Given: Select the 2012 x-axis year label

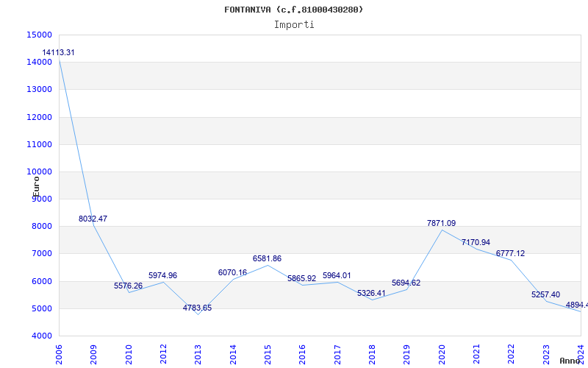Looking at the screenshot, I should (163, 354).
